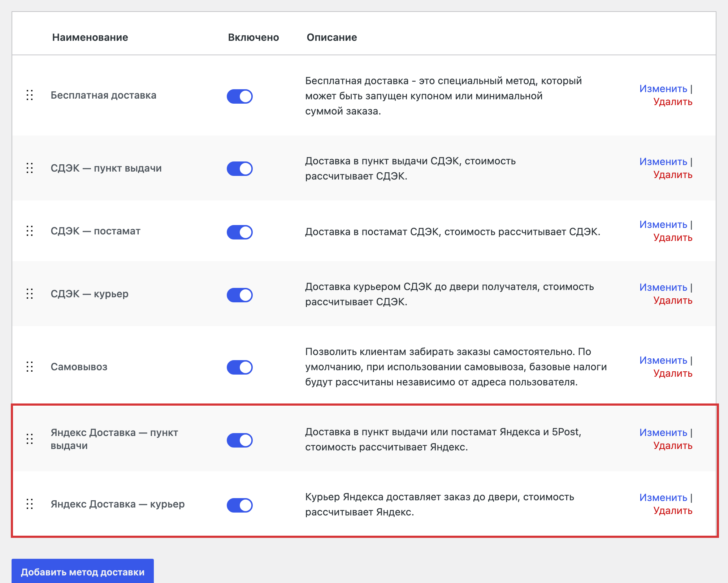Delete Самовывоз via Удалить link
This screenshot has height=583, width=728.
pyautogui.click(x=673, y=373)
